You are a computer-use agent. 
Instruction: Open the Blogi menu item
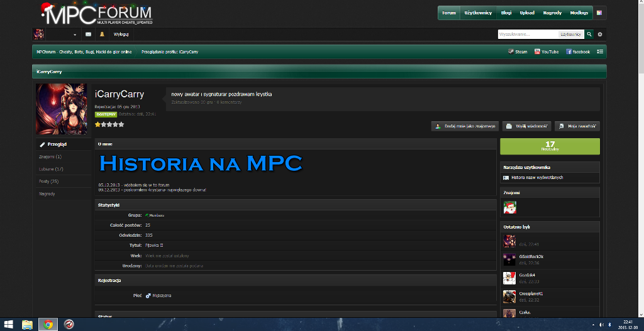[x=506, y=13]
